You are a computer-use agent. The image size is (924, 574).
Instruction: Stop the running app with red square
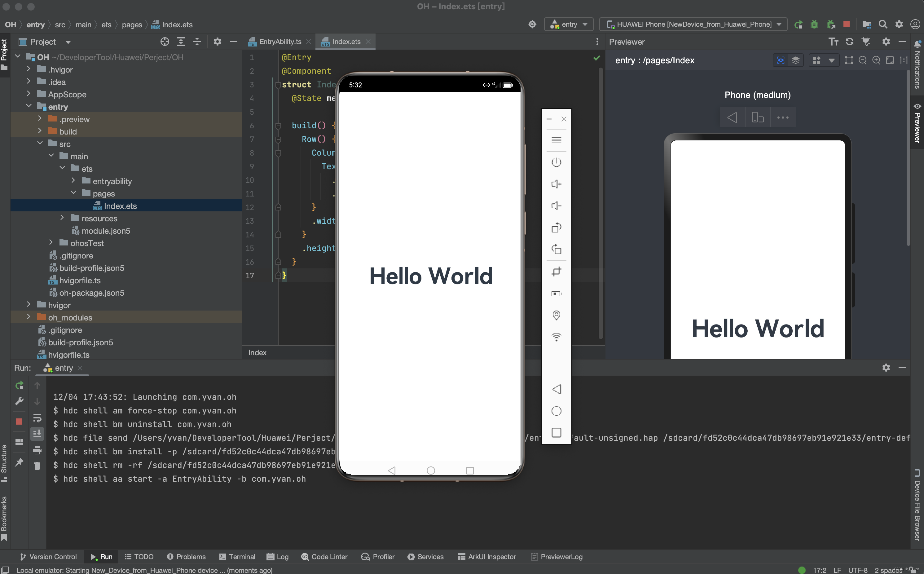point(846,24)
